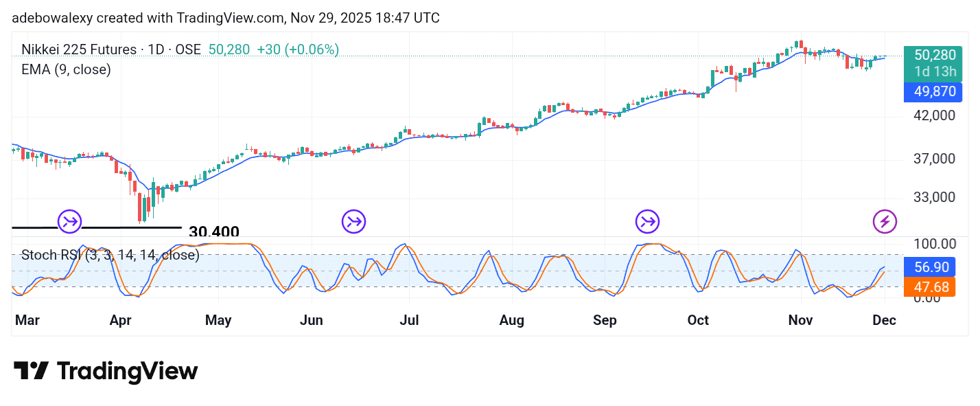Click the purple lightning bolt icon near December

pos(885,221)
